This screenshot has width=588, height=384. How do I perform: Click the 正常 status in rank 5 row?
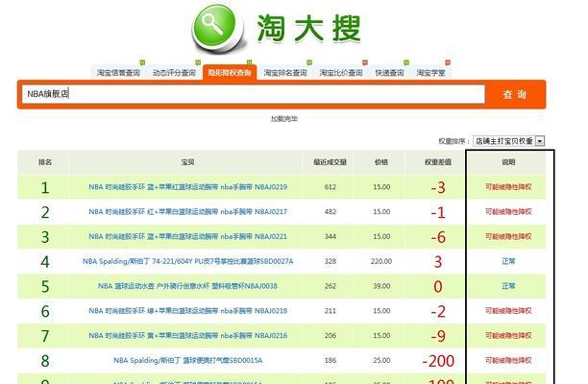click(508, 286)
